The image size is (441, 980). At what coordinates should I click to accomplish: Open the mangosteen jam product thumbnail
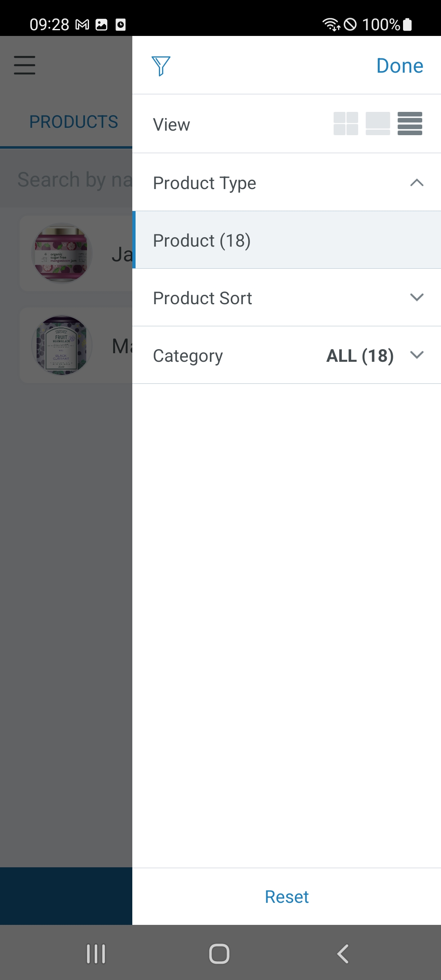tap(62, 253)
